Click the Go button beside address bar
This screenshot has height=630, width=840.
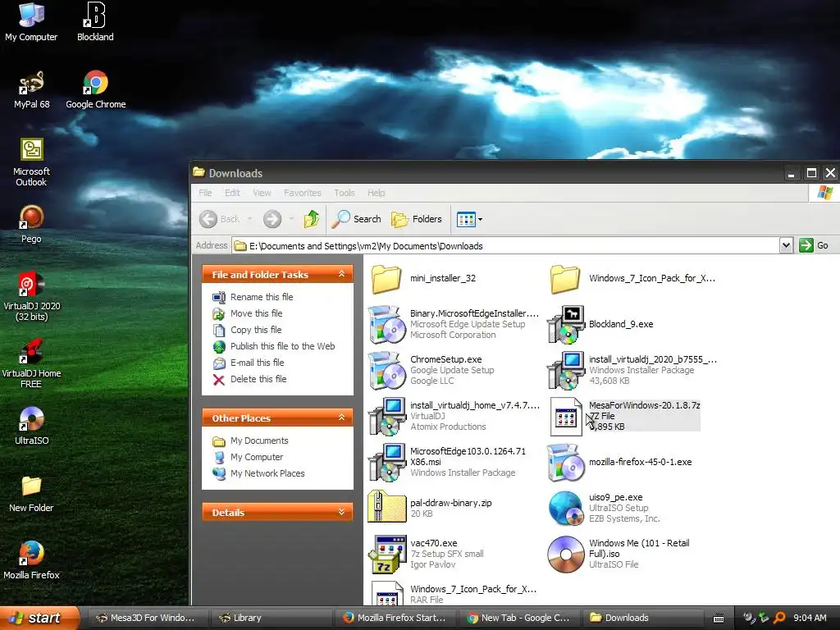pyautogui.click(x=814, y=245)
